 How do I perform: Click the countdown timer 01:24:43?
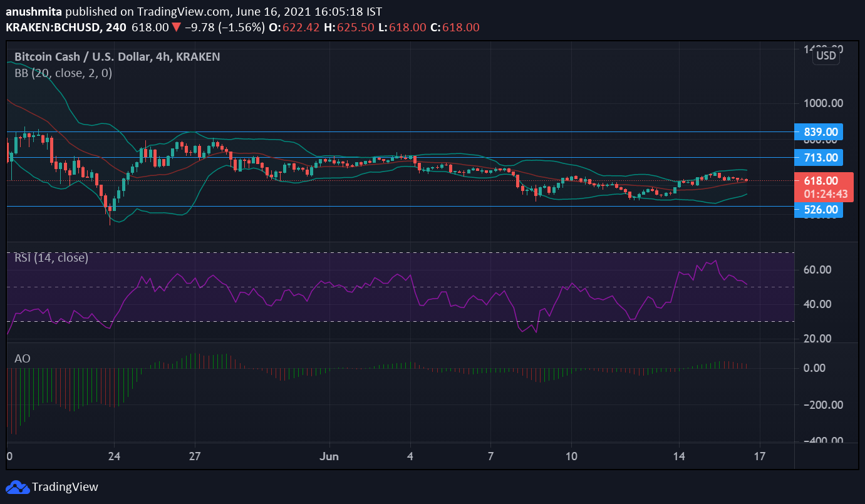pyautogui.click(x=826, y=194)
